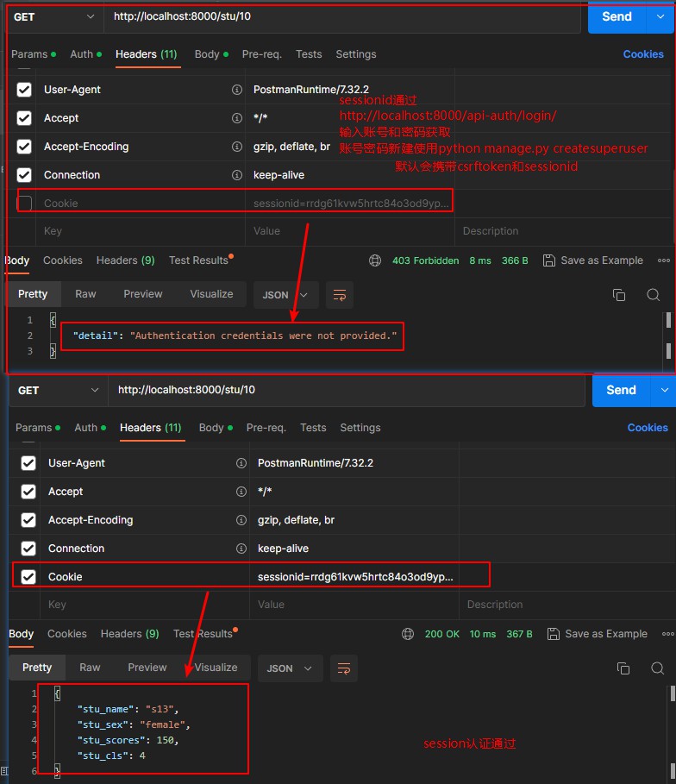The image size is (676, 784).
Task: Click the "403 Forbidden" status text
Action: [x=425, y=260]
